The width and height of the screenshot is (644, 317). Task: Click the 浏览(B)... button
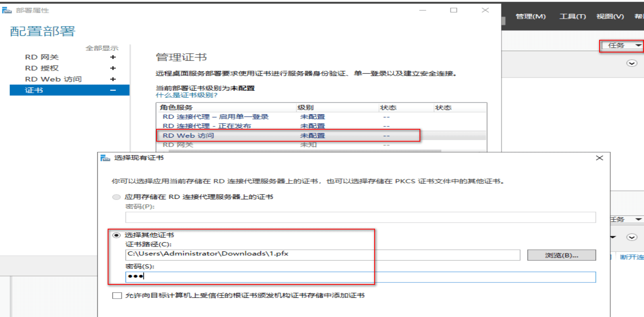561,255
